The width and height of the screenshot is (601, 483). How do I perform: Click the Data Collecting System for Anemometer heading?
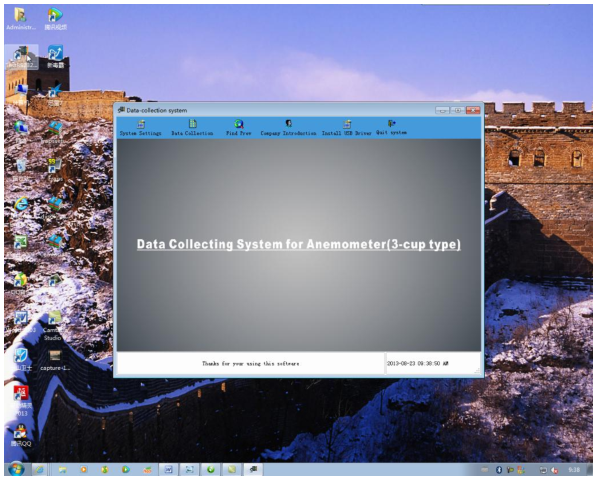tap(298, 244)
